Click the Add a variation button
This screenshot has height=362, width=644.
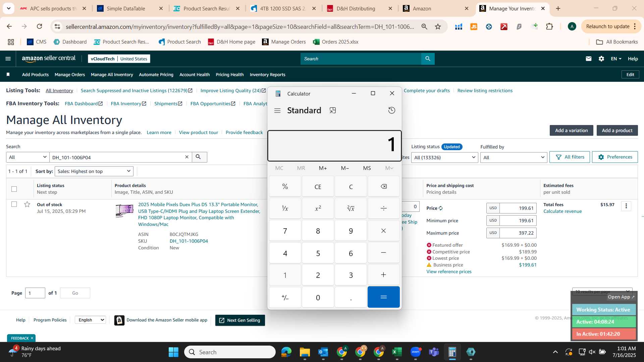[x=571, y=130]
